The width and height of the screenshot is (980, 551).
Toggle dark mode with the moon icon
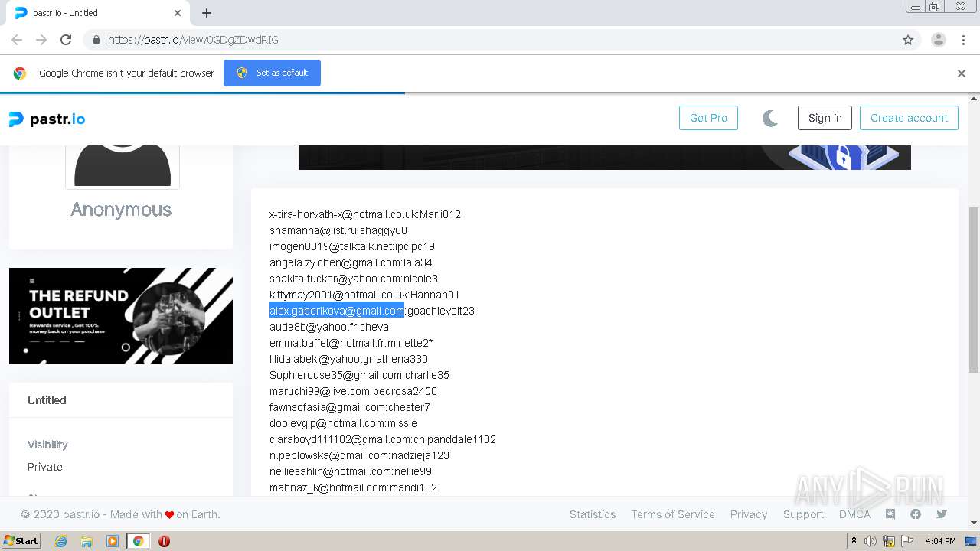770,118
